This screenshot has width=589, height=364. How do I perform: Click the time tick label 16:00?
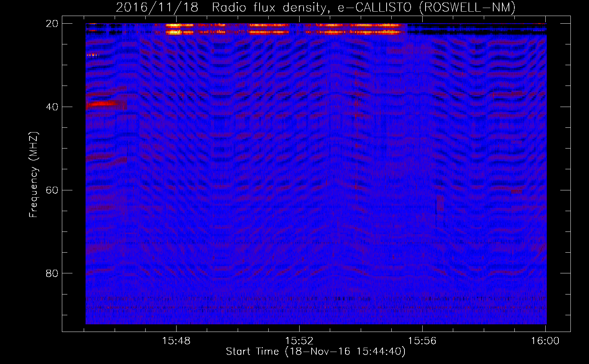(x=545, y=341)
